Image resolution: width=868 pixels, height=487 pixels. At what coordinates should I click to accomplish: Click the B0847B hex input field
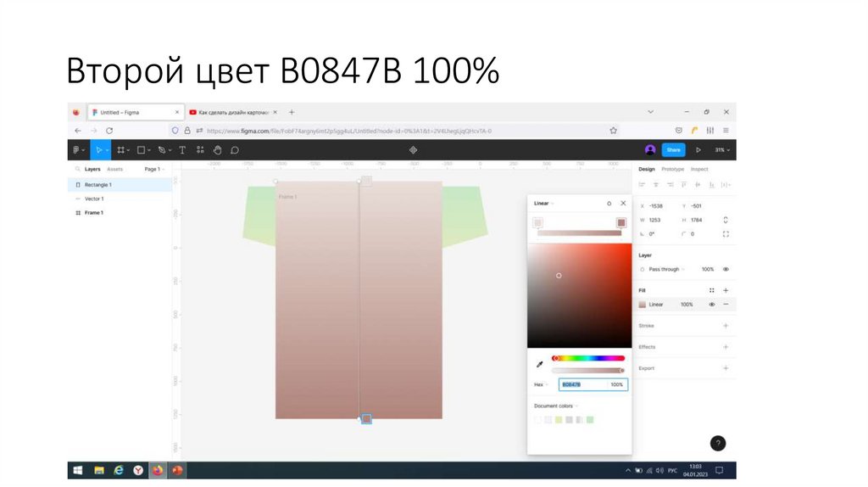tap(583, 384)
